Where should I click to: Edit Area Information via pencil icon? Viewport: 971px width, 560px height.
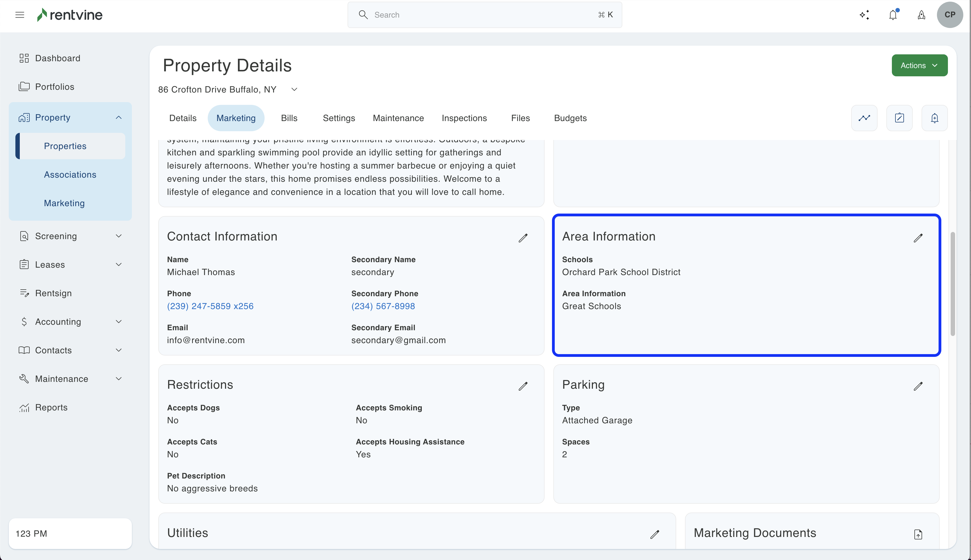pos(918,238)
